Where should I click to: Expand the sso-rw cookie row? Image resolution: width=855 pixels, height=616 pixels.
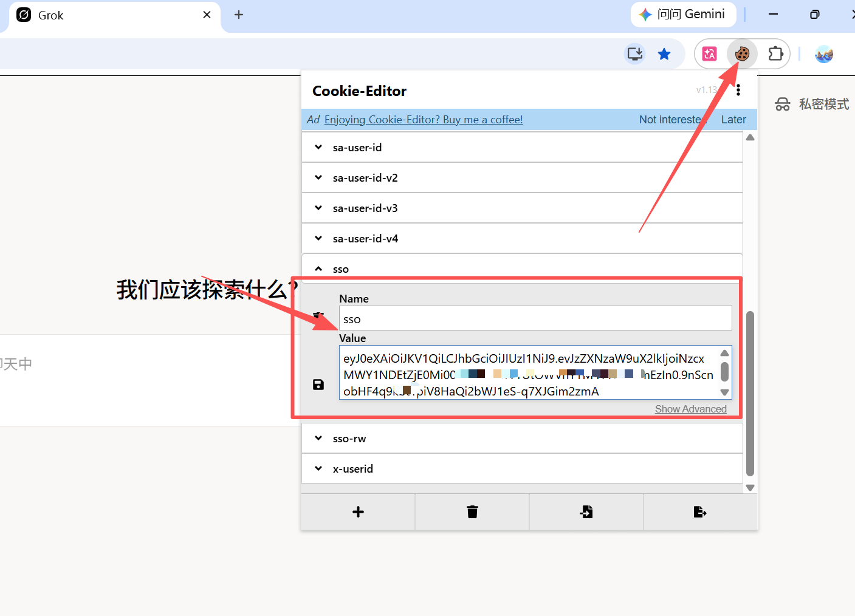tap(522, 439)
